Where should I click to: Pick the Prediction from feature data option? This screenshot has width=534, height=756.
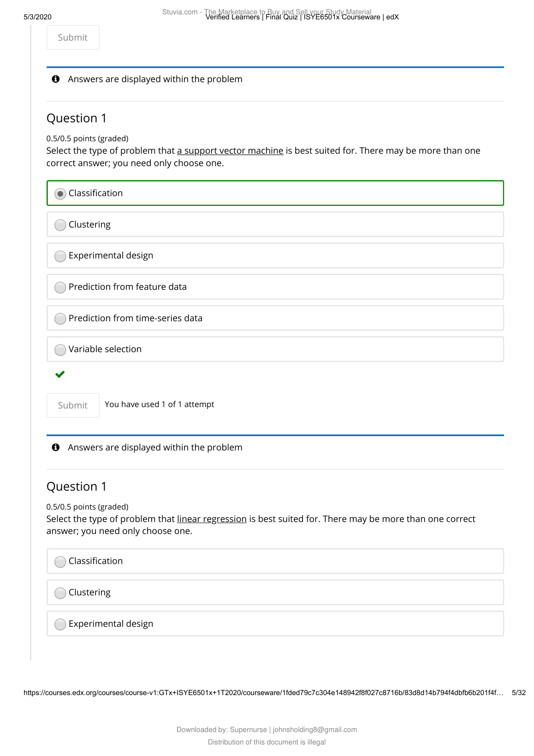[60, 288]
